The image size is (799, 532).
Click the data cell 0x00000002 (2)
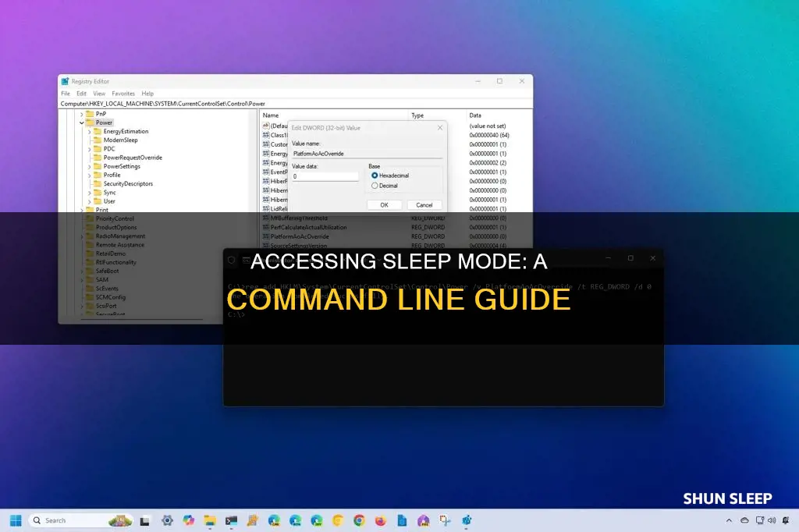488,163
